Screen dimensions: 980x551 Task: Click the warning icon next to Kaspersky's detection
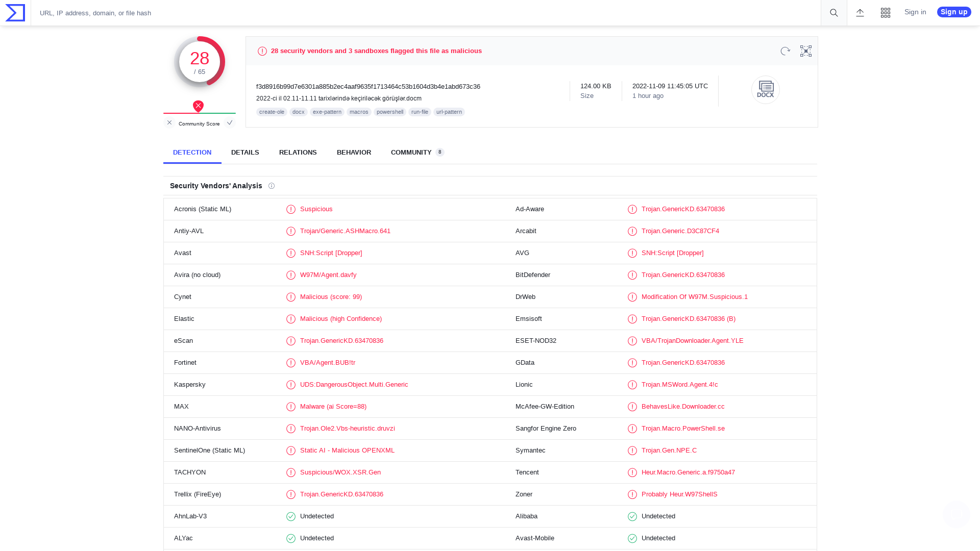point(291,385)
